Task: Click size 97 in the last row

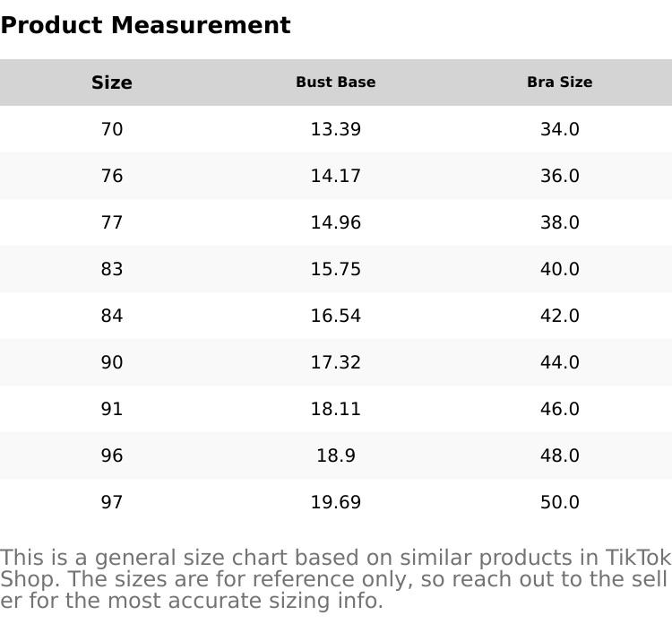Action: click(x=112, y=502)
